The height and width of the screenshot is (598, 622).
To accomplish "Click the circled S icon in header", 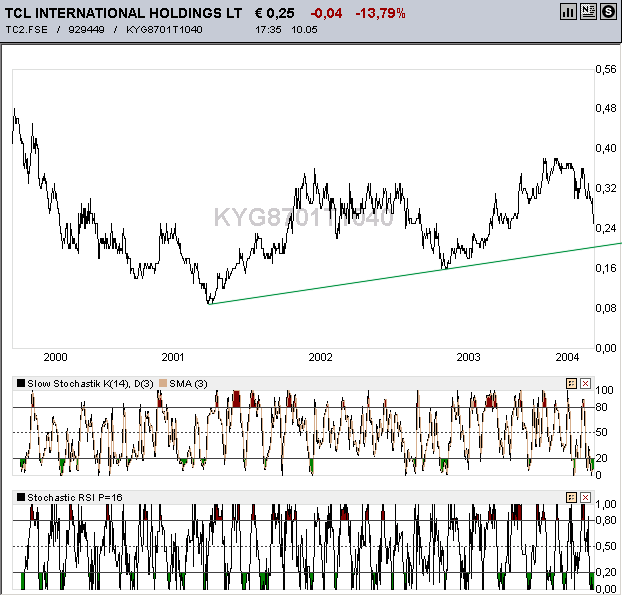I will [x=608, y=12].
